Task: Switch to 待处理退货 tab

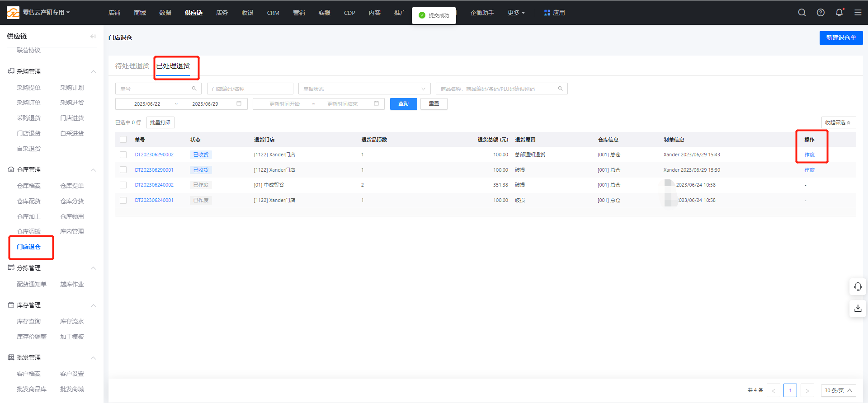Action: pyautogui.click(x=132, y=66)
